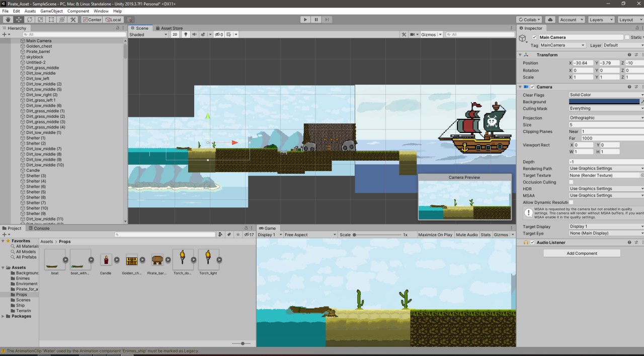This screenshot has height=356, width=644.
Task: Click the Hierarchy panel lock icon
Action: click(117, 28)
